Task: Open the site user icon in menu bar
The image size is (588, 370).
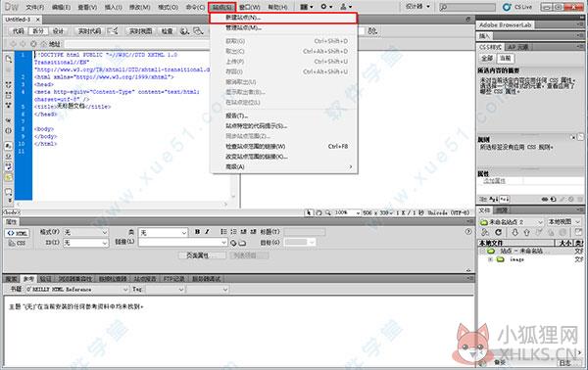Action: coord(346,7)
